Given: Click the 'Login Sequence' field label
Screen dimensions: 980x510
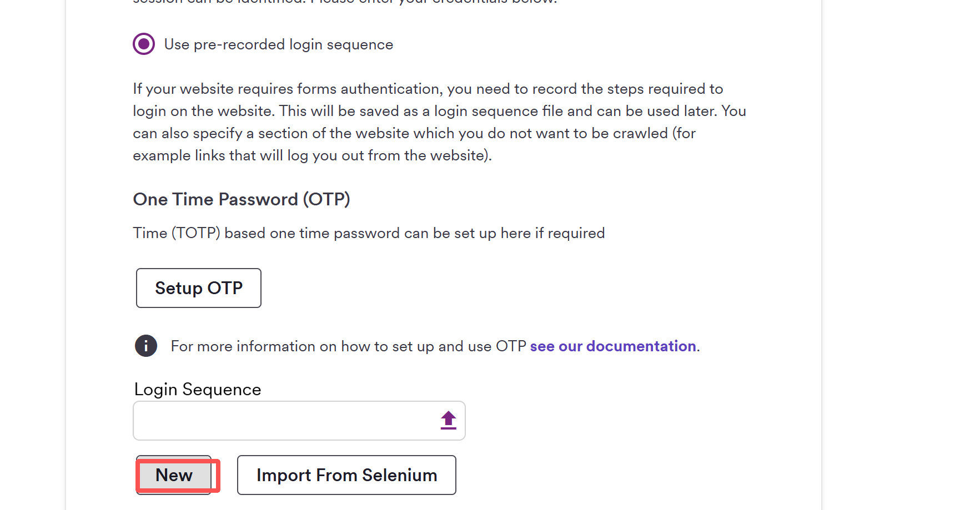Looking at the screenshot, I should [198, 390].
